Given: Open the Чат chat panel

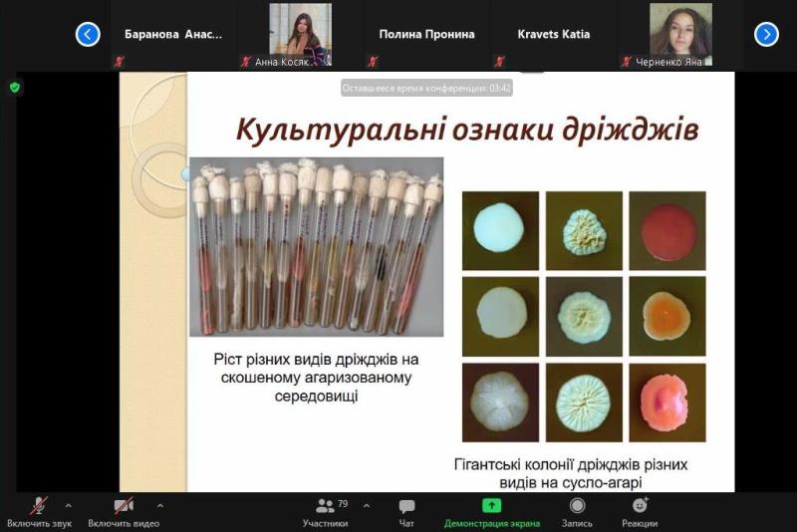Looking at the screenshot, I should (x=406, y=512).
